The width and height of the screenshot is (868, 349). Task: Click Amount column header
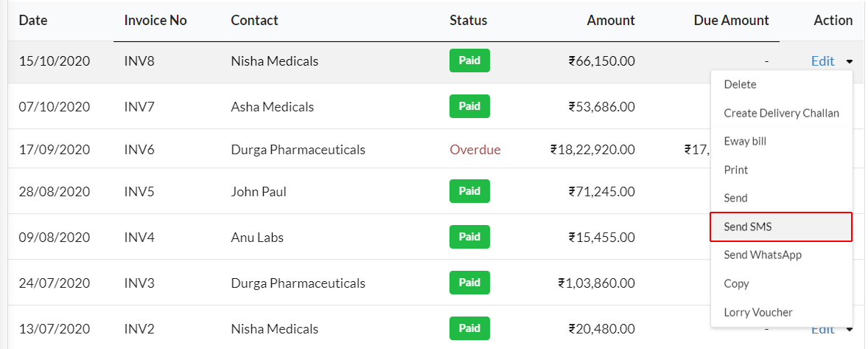tap(611, 21)
